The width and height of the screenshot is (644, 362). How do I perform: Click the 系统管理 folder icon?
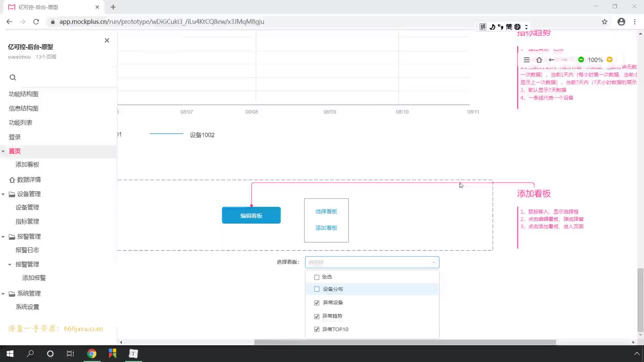pyautogui.click(x=12, y=294)
